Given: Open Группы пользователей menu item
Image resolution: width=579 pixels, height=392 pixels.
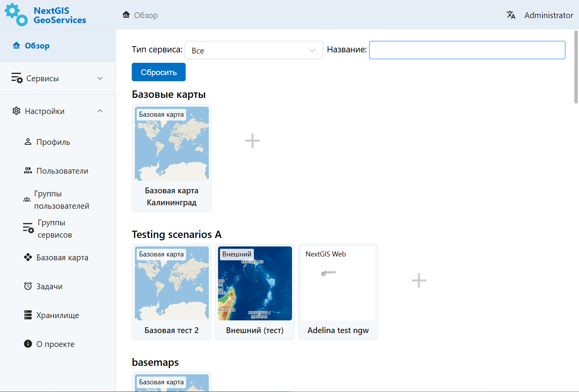Looking at the screenshot, I should coord(61,200).
